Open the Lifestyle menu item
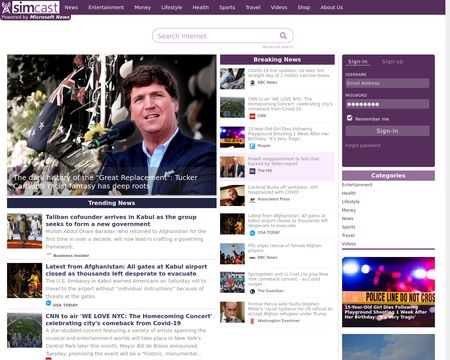 click(172, 7)
